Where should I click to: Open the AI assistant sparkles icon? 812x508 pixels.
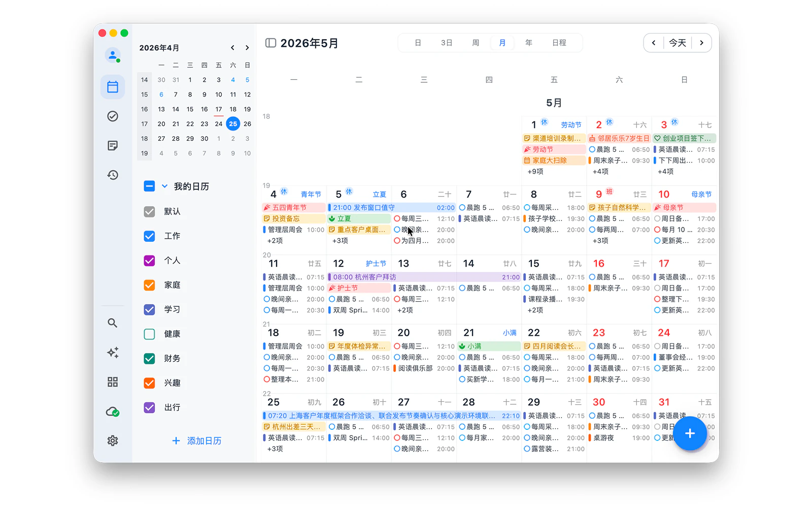tap(112, 353)
